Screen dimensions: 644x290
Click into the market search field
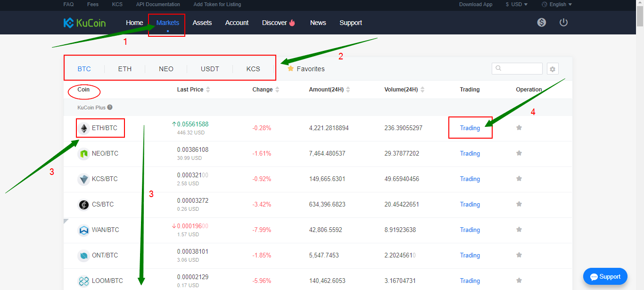pos(517,68)
